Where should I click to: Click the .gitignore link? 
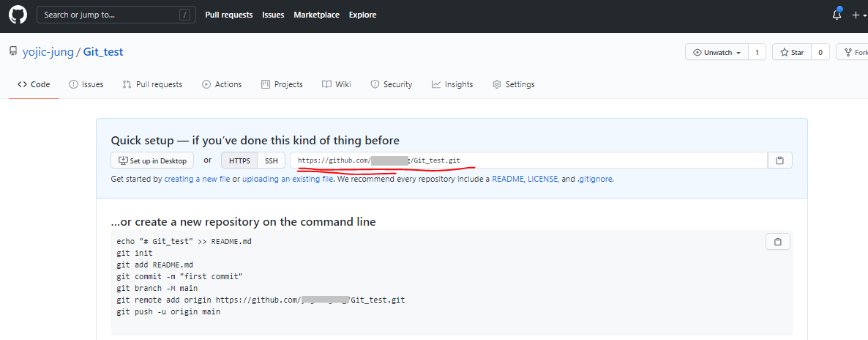(595, 179)
